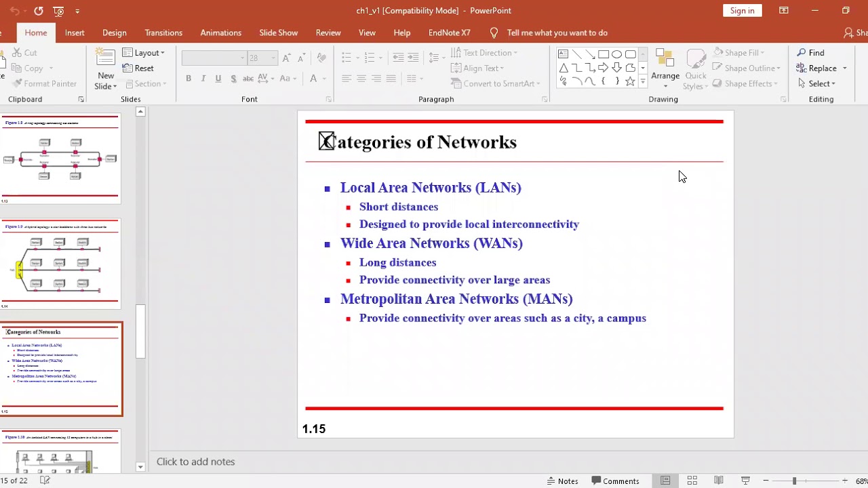Click the Reset slide button
This screenshot has width=868, height=488.
(x=138, y=68)
